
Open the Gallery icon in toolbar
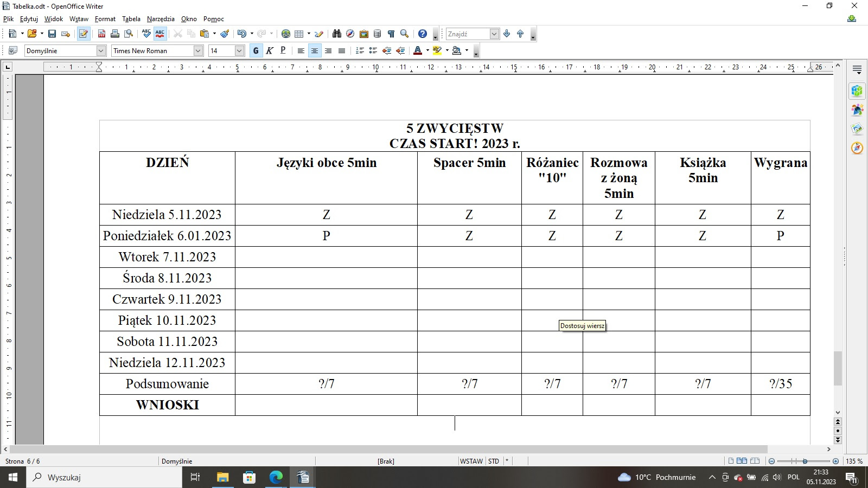point(364,34)
